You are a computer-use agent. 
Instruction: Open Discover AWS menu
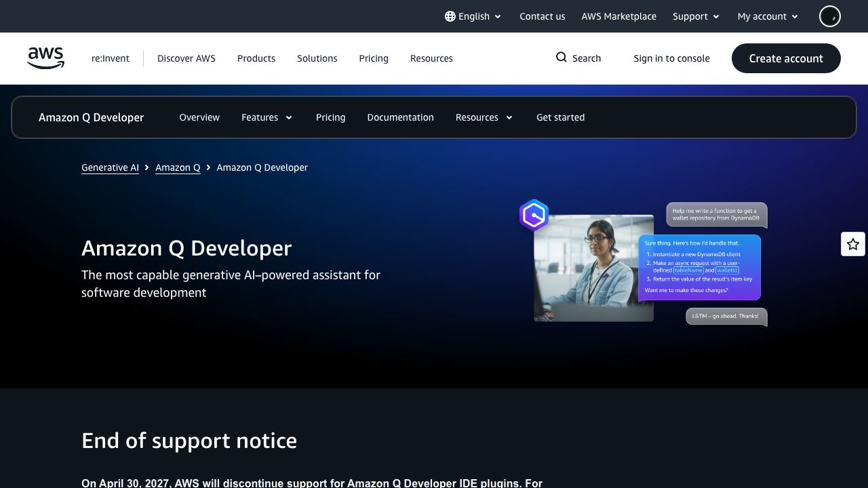pos(186,58)
